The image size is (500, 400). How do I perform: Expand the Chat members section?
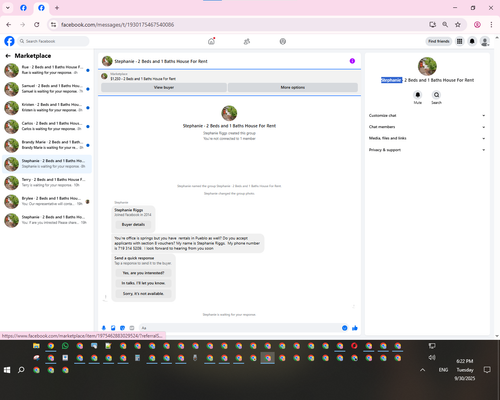pos(427,127)
